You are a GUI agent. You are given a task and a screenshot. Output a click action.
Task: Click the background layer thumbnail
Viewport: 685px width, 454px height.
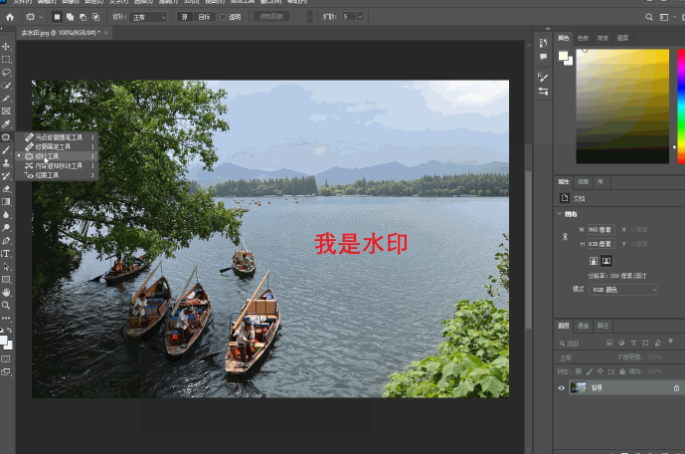[x=578, y=388]
